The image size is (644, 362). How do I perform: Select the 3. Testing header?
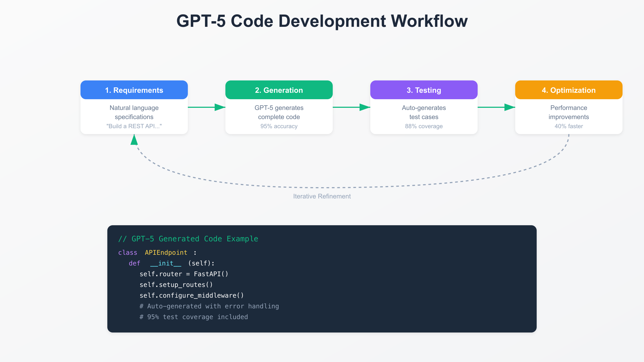coord(424,90)
